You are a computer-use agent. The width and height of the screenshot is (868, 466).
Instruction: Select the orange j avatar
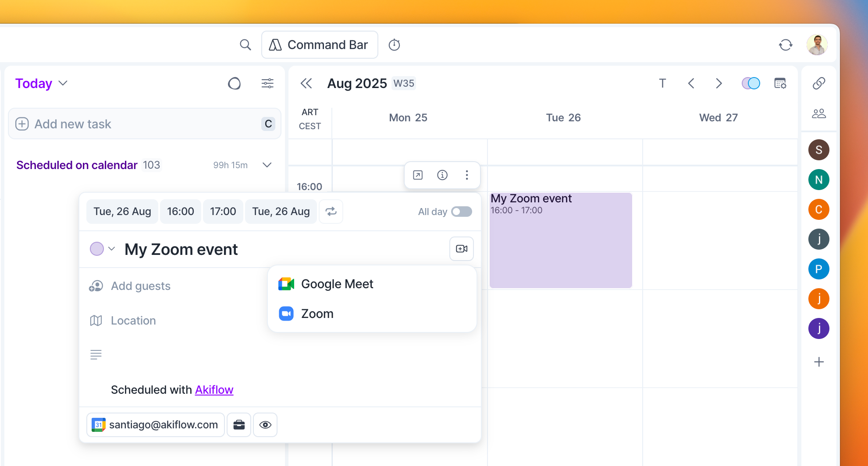pyautogui.click(x=819, y=299)
